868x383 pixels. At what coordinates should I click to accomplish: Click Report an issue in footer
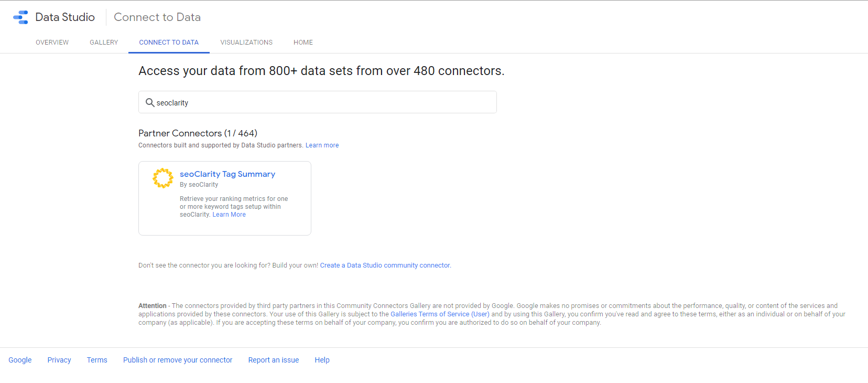pos(274,360)
